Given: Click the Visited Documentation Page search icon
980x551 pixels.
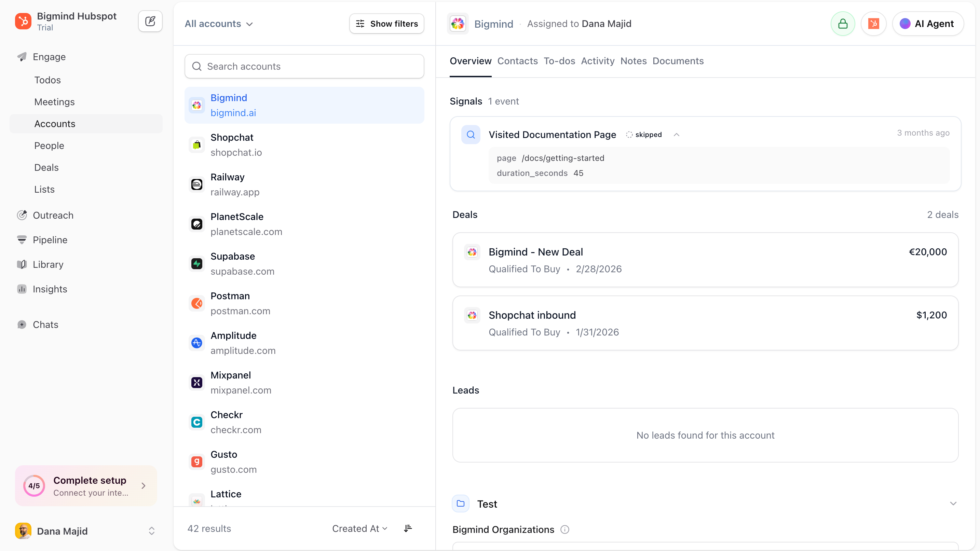Looking at the screenshot, I should (471, 135).
